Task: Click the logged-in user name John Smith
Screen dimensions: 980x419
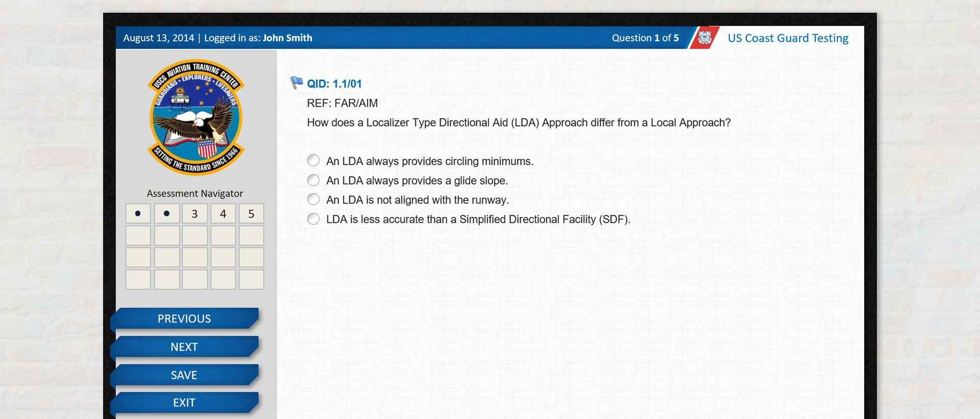Action: [x=287, y=38]
